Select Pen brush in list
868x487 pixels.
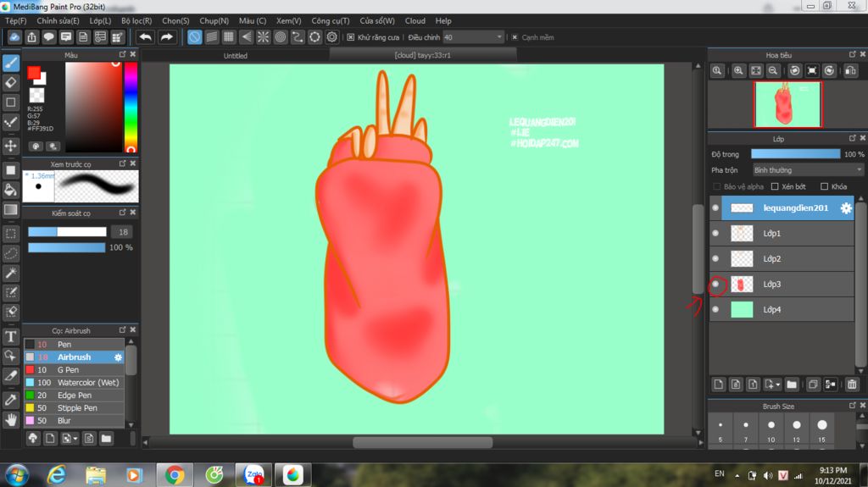pyautogui.click(x=75, y=344)
